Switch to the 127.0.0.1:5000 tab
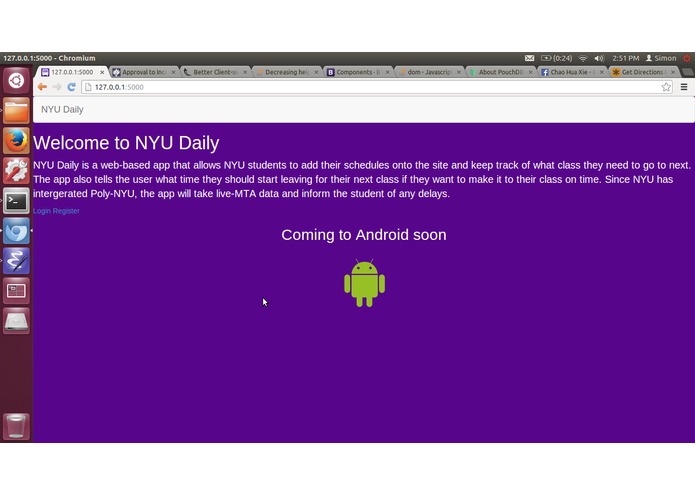 pyautogui.click(x=71, y=72)
